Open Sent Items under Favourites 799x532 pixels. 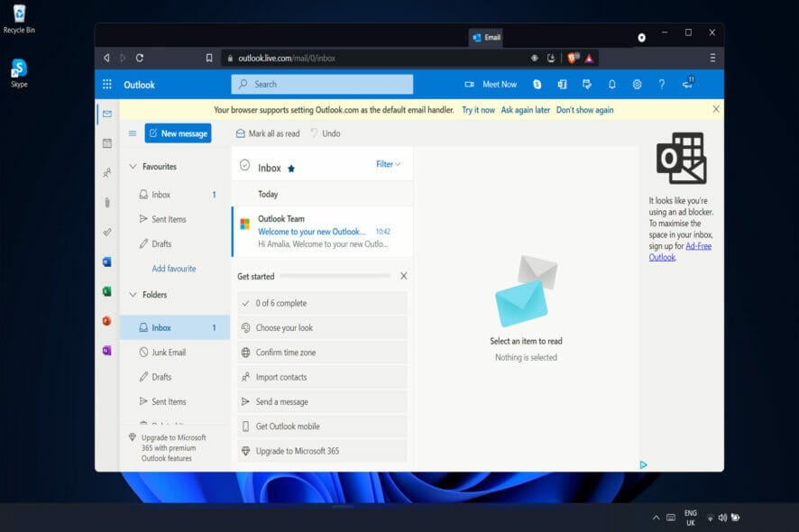pyautogui.click(x=175, y=219)
